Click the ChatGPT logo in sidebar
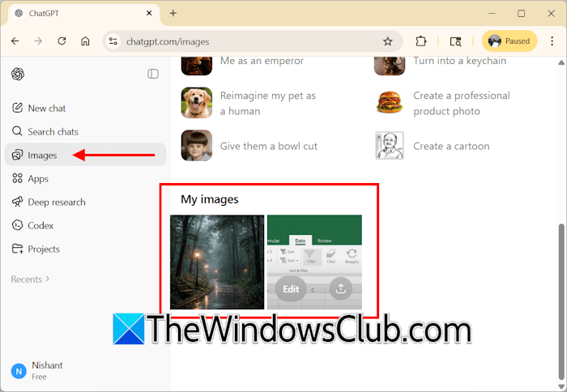The width and height of the screenshot is (567, 392). click(18, 74)
